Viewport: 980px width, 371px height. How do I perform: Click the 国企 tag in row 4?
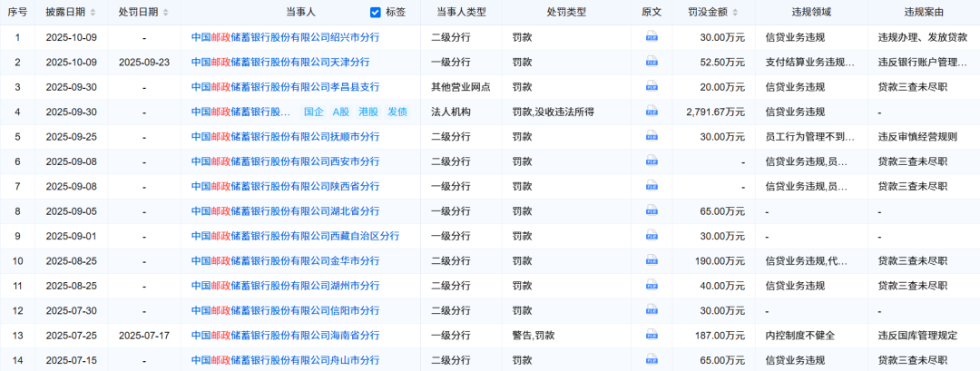313,112
